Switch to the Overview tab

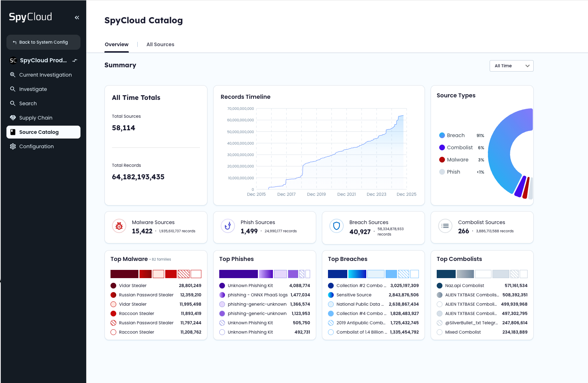point(117,44)
